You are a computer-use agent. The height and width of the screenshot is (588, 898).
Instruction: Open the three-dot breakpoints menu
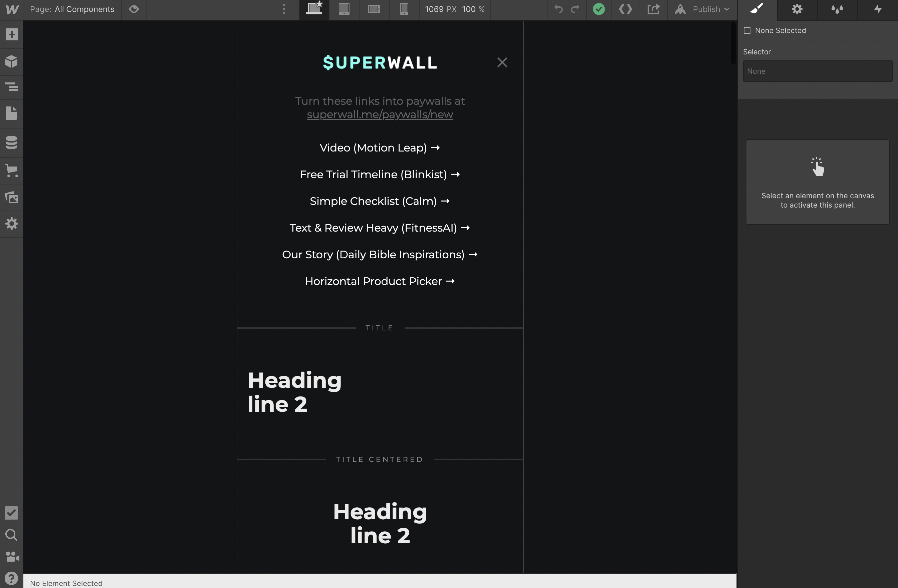tap(284, 9)
